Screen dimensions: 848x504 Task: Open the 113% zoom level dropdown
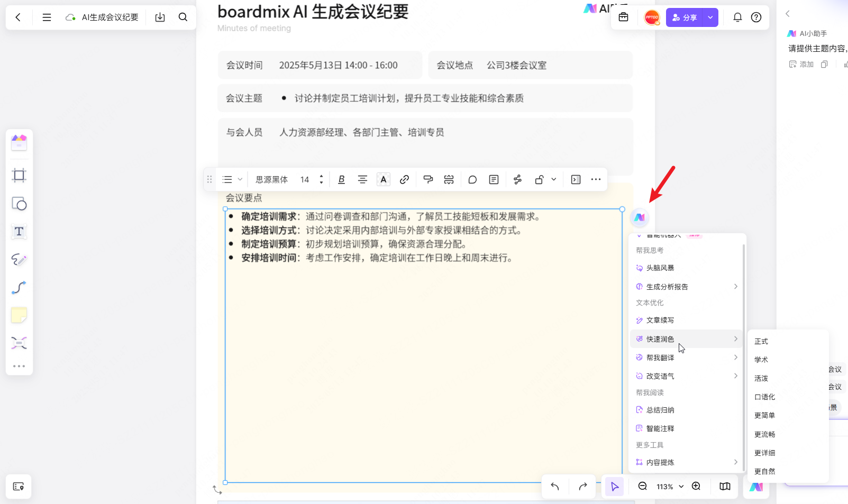[x=670, y=487]
